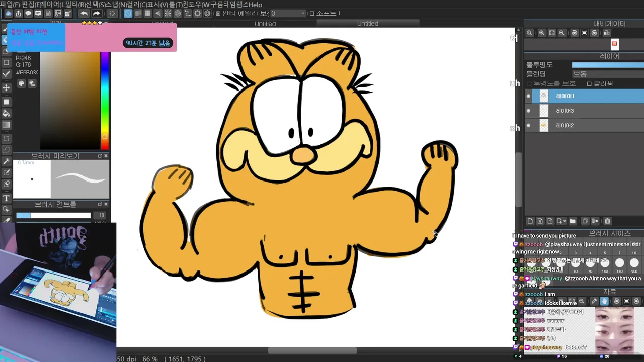Toggle the anti-aliasing checkbox in top toolbar
The width and height of the screenshot is (644, 362).
pyautogui.click(x=218, y=14)
